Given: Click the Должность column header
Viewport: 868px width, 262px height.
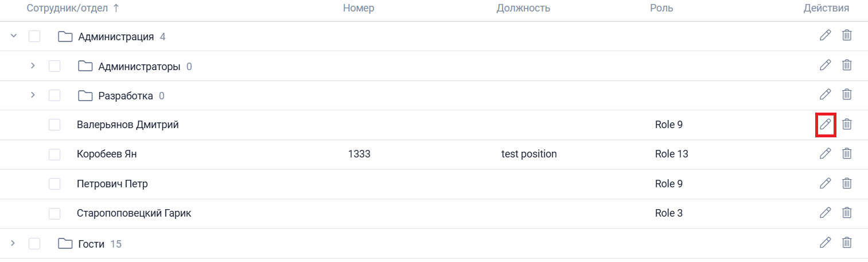Looking at the screenshot, I should [523, 8].
